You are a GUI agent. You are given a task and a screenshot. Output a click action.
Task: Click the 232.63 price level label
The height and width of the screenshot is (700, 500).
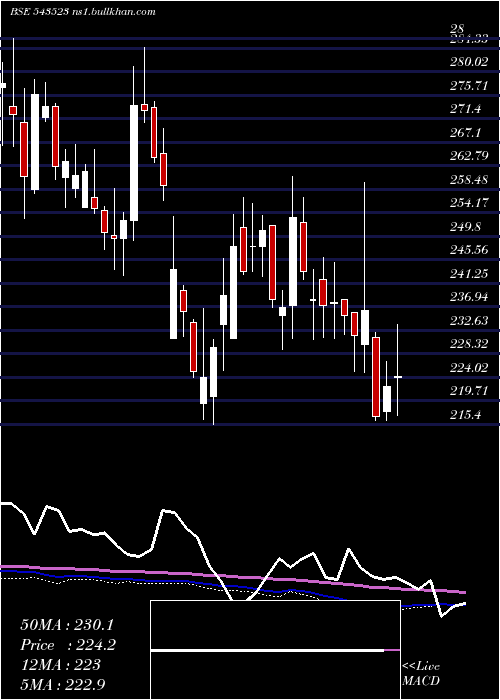pyautogui.click(x=469, y=321)
